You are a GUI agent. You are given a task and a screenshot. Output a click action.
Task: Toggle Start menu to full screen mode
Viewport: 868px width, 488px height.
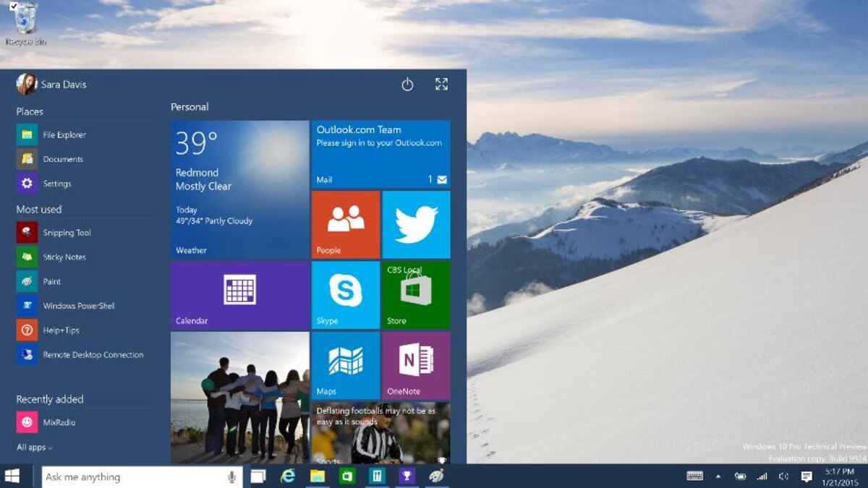[442, 85]
